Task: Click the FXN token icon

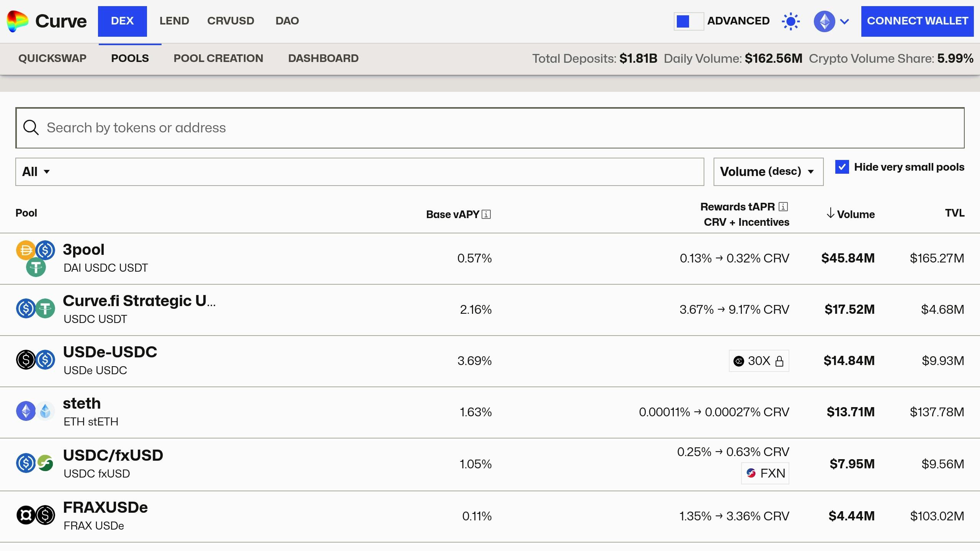Action: 751,473
